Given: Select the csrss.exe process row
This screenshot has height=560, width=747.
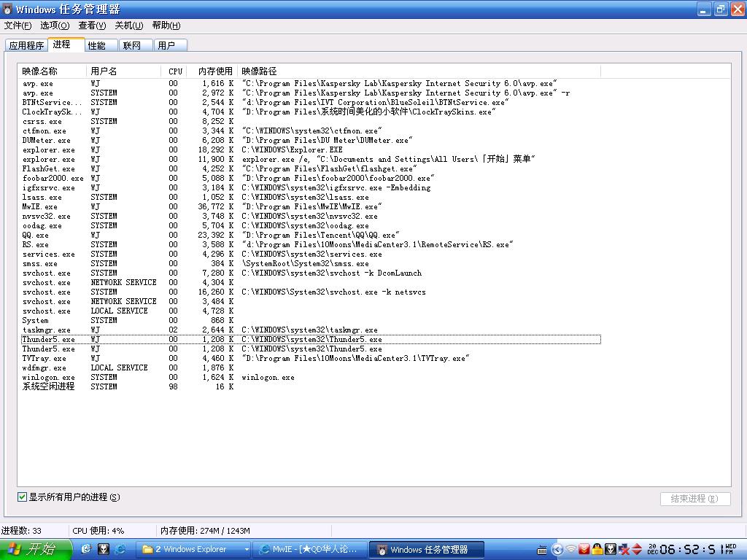Looking at the screenshot, I should (311, 122).
